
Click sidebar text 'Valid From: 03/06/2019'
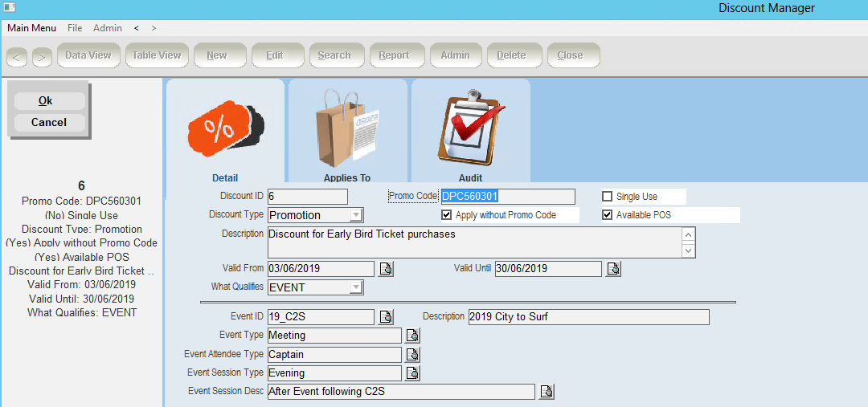click(81, 285)
